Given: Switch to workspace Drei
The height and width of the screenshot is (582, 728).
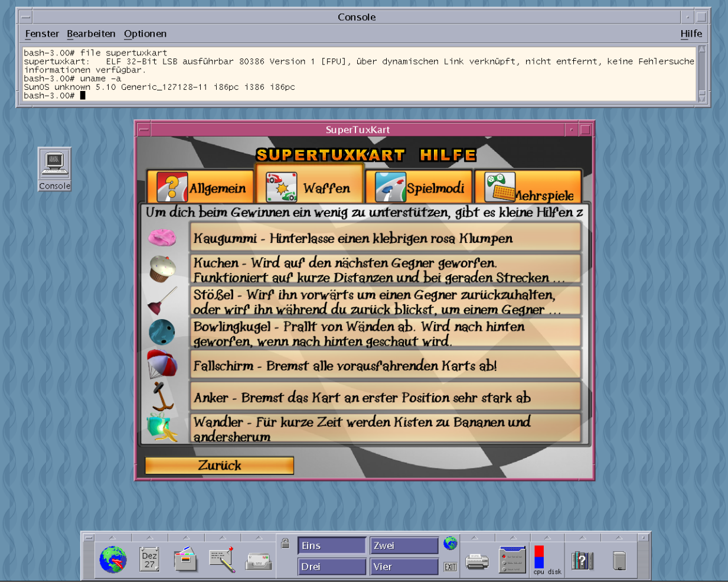Looking at the screenshot, I should tap(332, 567).
